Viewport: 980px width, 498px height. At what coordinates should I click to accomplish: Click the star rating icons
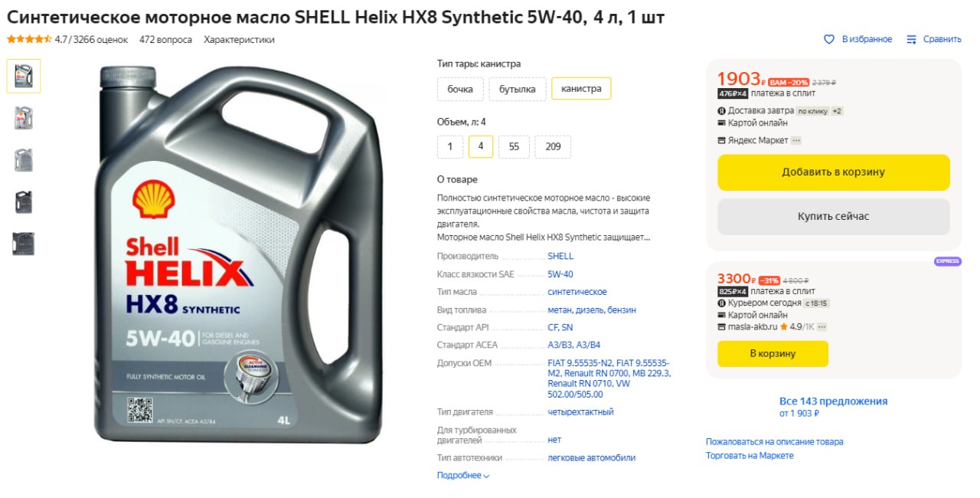(29, 39)
